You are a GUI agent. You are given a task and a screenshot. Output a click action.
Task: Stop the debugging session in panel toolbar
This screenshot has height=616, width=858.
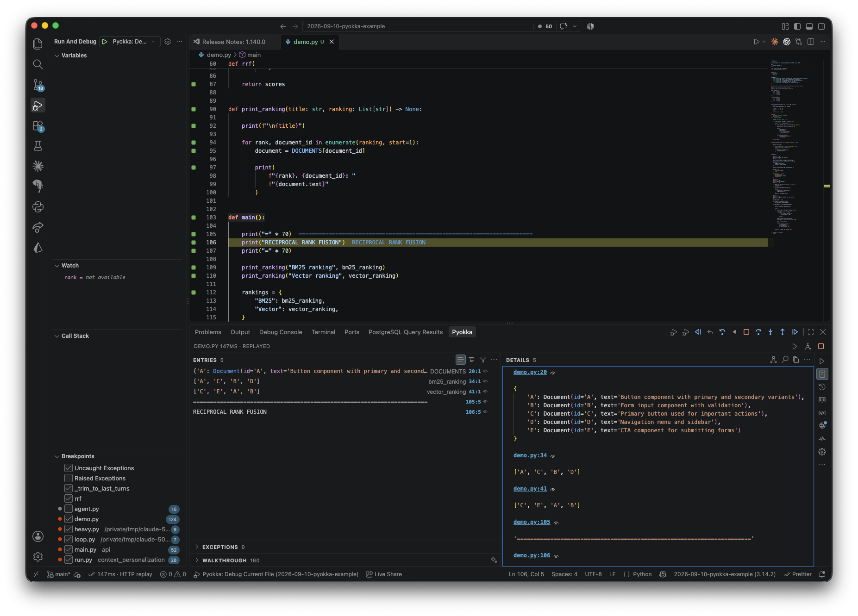[746, 332]
